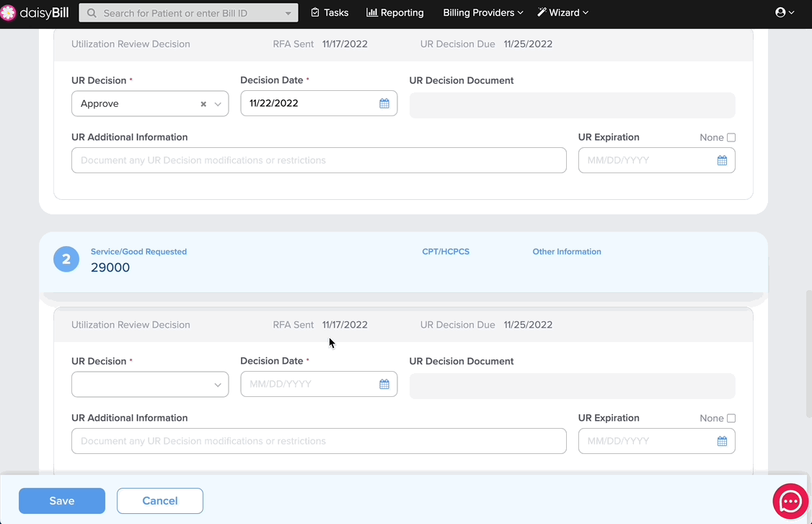This screenshot has width=812, height=524.
Task: Open the red chat support bubble
Action: (x=790, y=501)
